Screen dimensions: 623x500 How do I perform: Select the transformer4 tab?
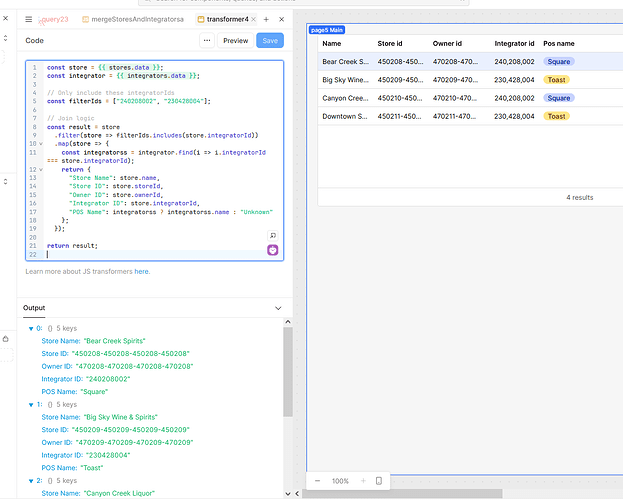pyautogui.click(x=228, y=19)
